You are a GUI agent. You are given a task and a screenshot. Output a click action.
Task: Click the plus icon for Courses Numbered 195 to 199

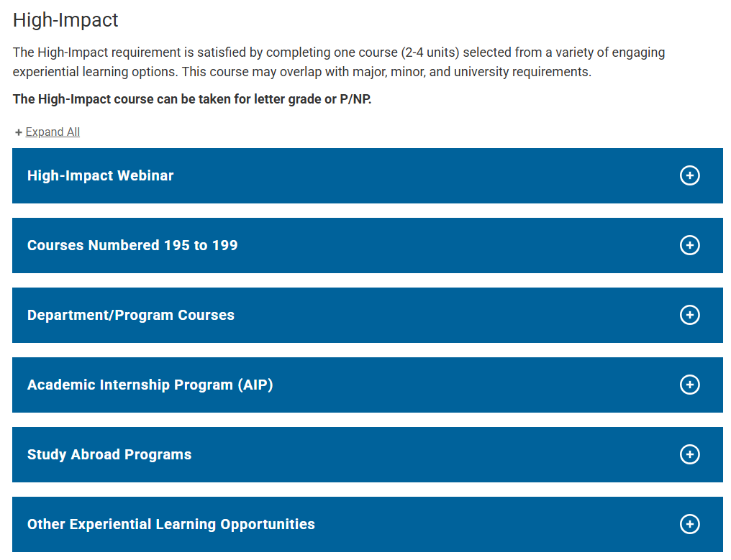689,245
